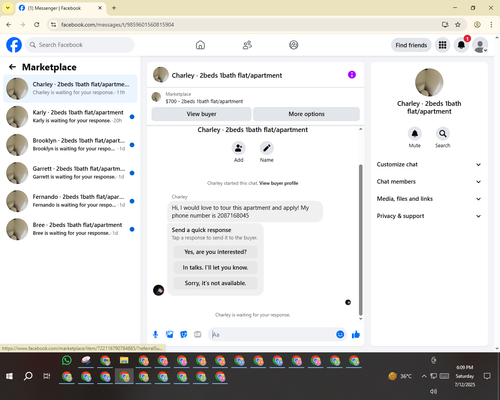Click the taskbar volume speaker icon
The width and height of the screenshot is (500, 400).
click(433, 391)
